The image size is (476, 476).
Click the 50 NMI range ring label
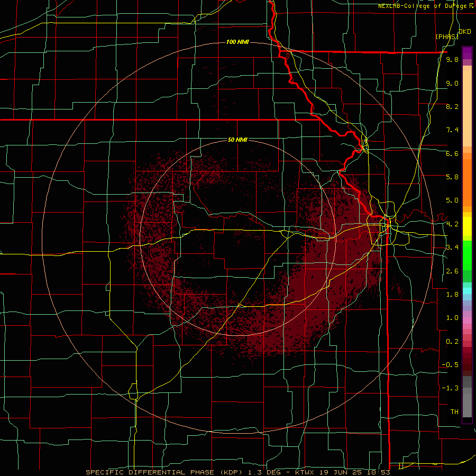237,140
